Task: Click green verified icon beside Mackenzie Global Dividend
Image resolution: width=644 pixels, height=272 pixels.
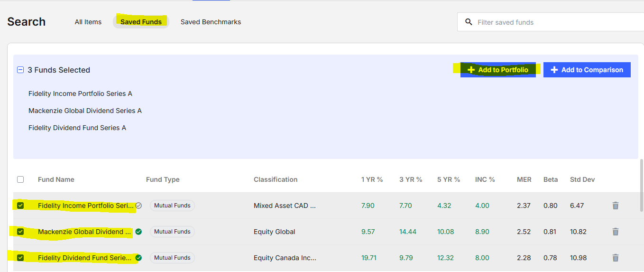Action: pos(138,232)
